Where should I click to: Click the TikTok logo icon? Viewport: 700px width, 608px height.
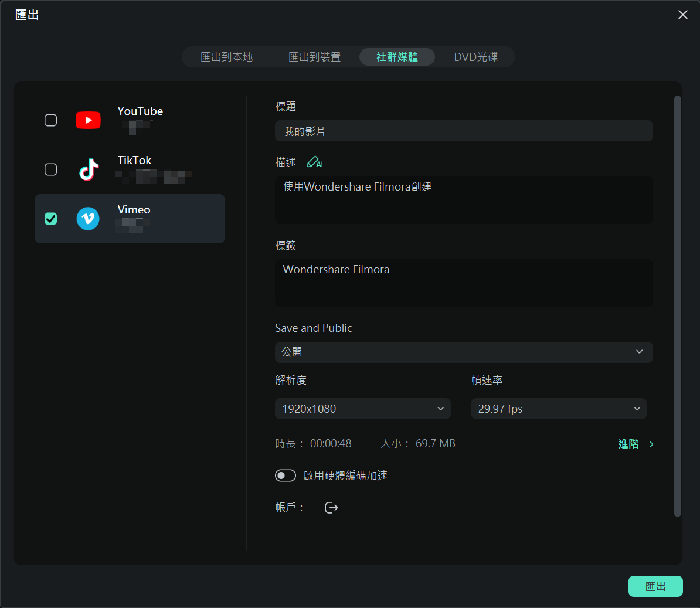(89, 169)
